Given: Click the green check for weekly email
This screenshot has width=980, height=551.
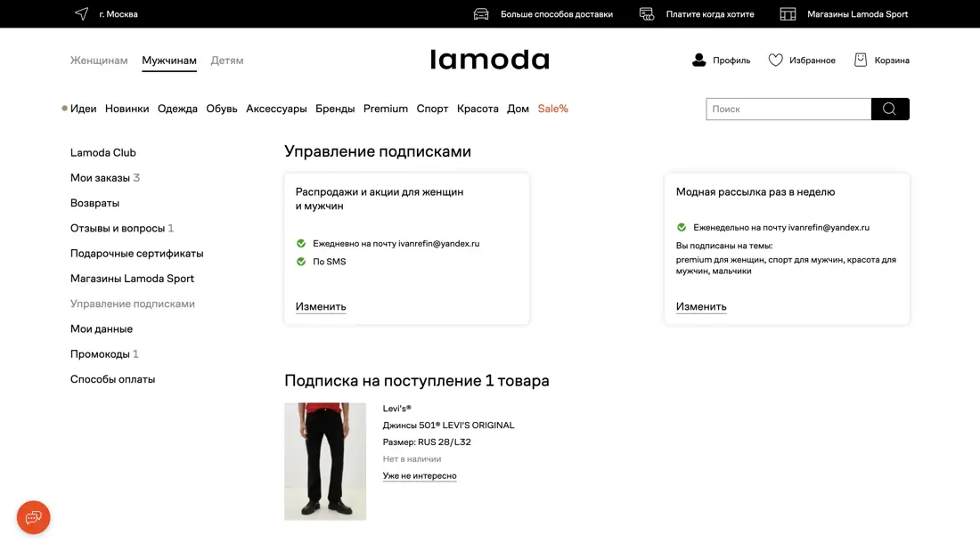Looking at the screenshot, I should coord(682,227).
